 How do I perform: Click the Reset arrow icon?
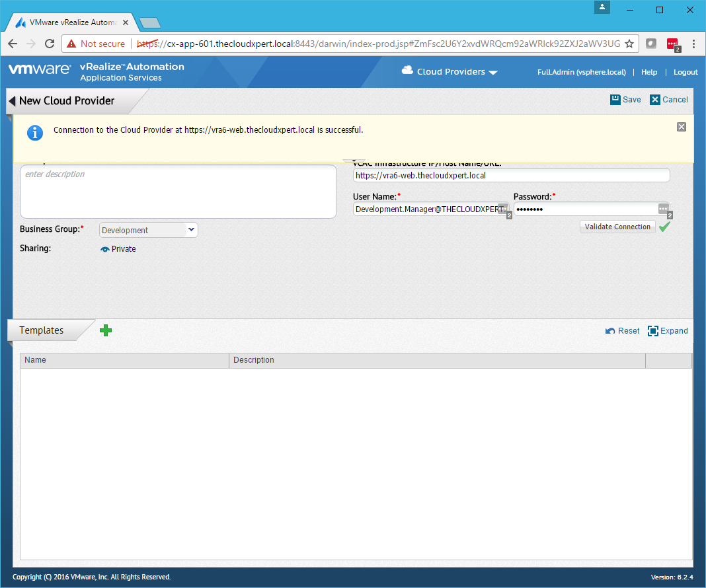[x=610, y=331]
